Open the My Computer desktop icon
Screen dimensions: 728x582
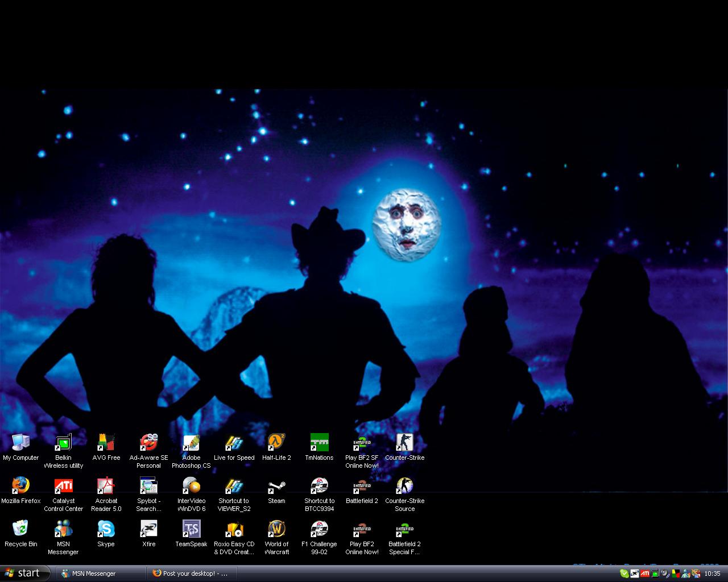(20, 447)
